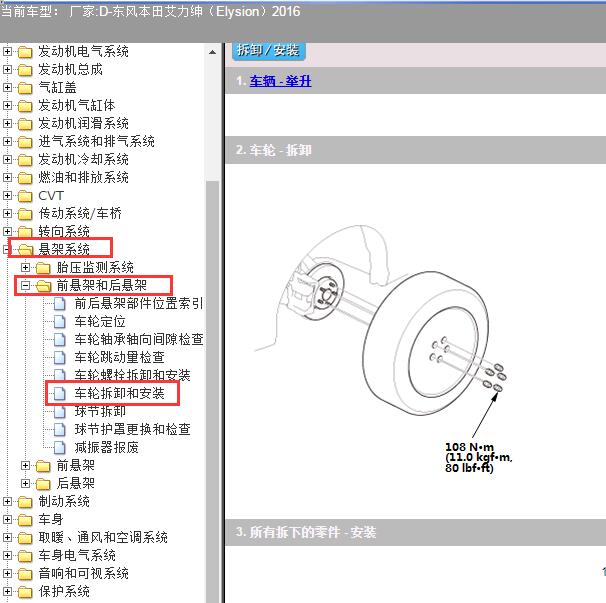Expand the 后悬架 subfolder
606x603 pixels.
26,484
